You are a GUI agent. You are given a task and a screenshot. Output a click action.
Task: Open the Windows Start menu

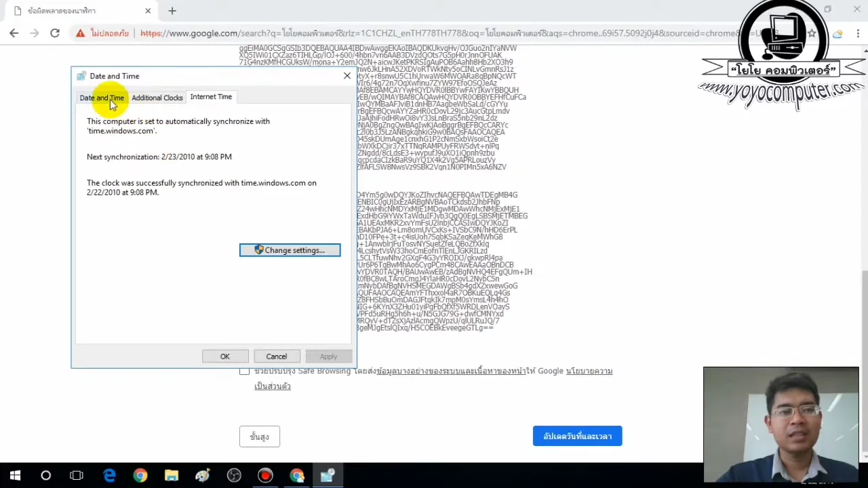point(15,475)
